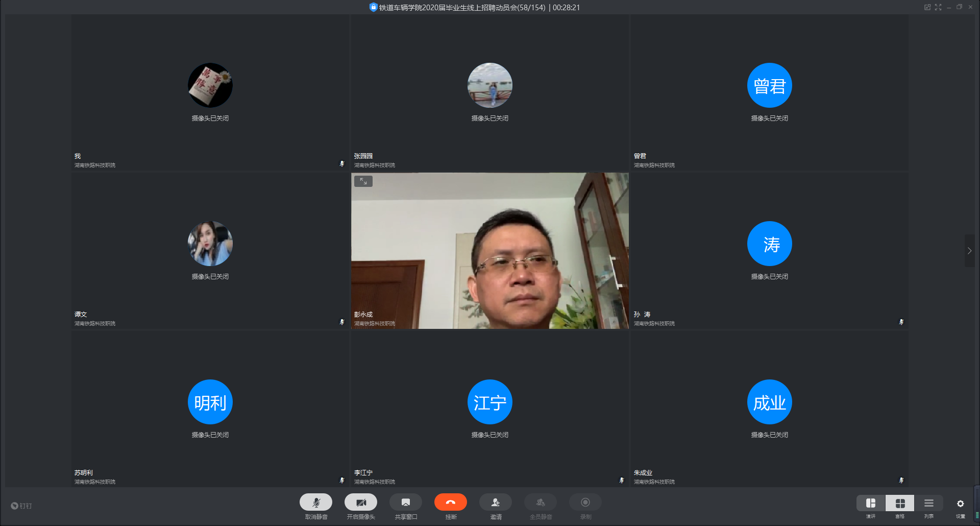The image size is (980, 526).
Task: Click 张园园 profile photo avatar
Action: (x=490, y=85)
